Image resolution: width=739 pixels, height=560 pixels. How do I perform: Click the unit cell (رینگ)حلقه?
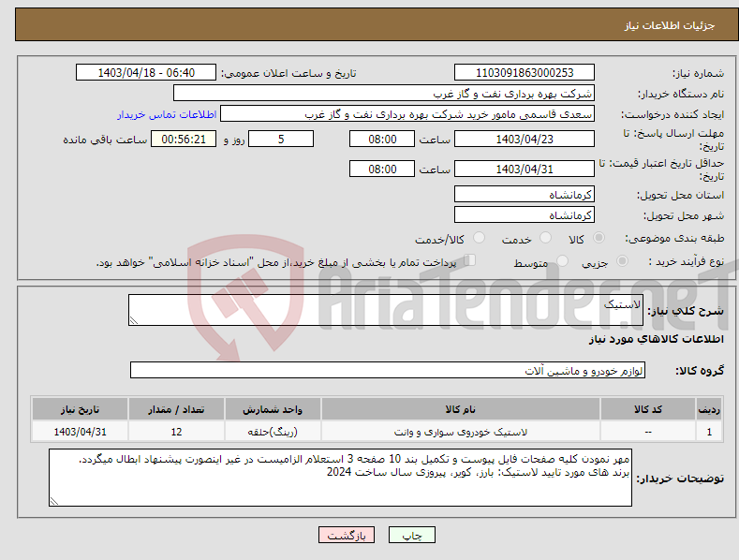point(273,432)
